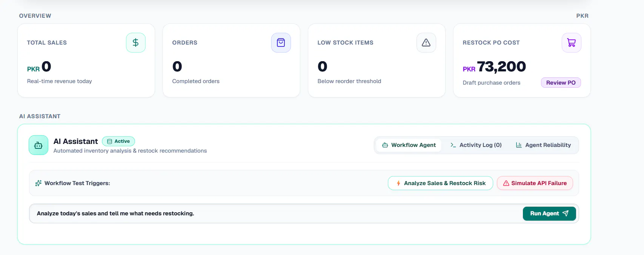Click Simulate API Failure button
The height and width of the screenshot is (255, 644).
(x=535, y=183)
